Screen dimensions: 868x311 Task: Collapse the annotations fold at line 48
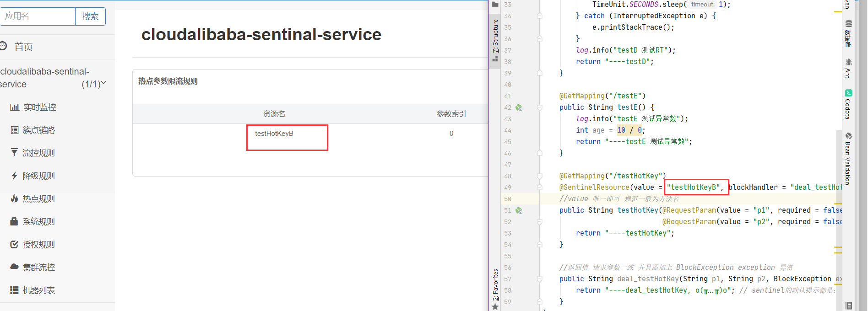540,176
